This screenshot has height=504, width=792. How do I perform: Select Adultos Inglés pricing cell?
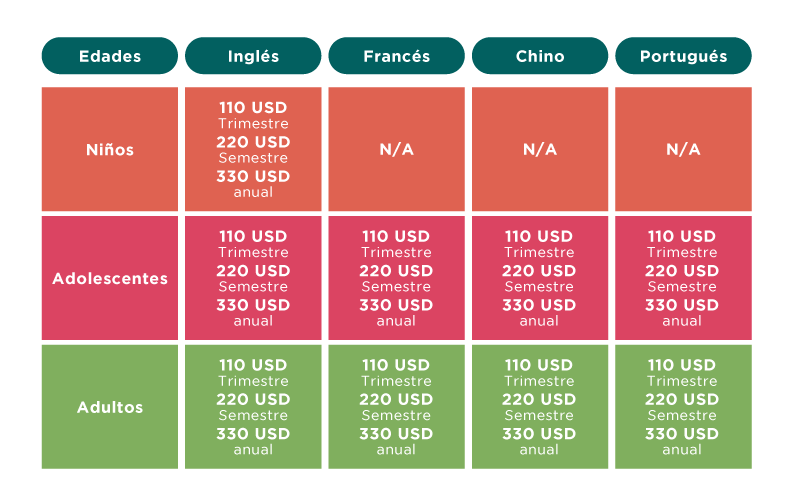click(253, 407)
